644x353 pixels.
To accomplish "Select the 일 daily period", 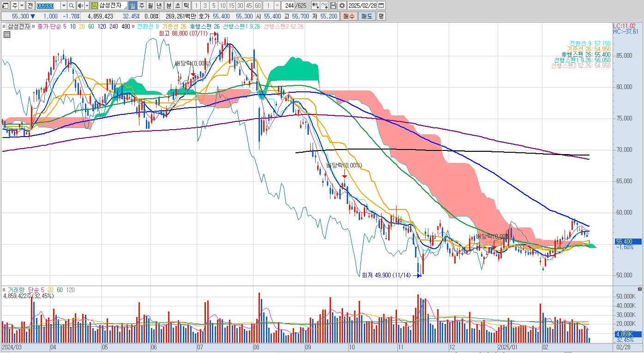I will [x=132, y=6].
